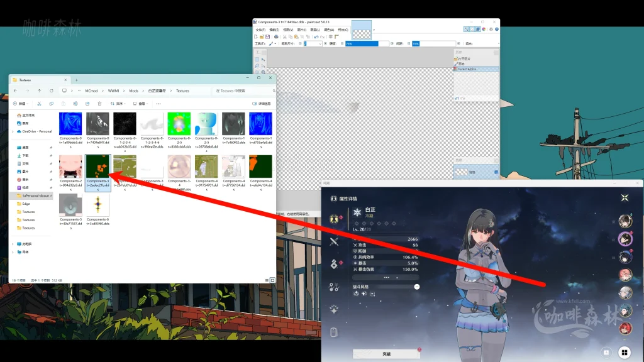
Task: Click the Rename icon in Explorer toolbar
Action: pos(75,104)
